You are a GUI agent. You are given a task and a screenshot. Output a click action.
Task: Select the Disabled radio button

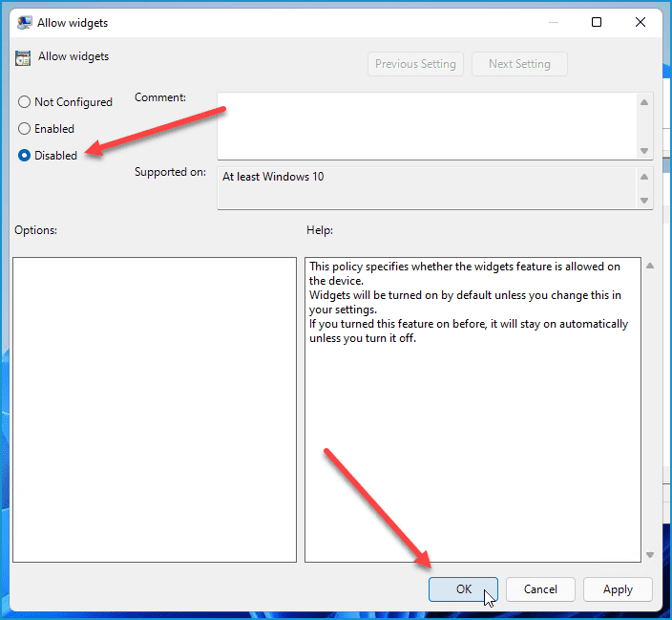click(25, 156)
